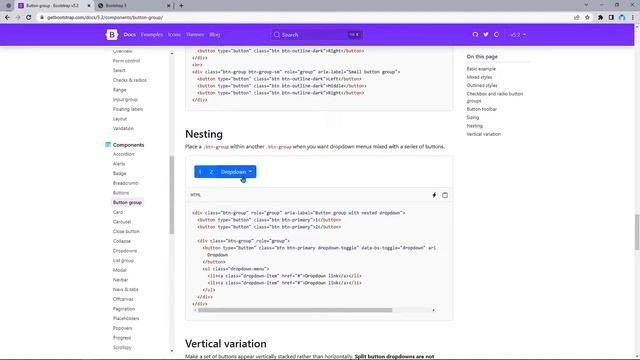
Task: Select Button group in the sidebar
Action: tap(127, 202)
